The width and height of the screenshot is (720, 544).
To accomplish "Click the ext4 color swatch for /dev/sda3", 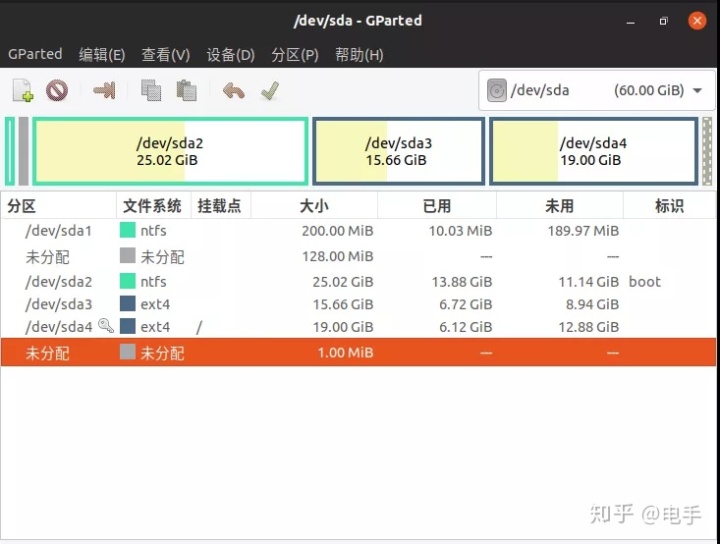I will click(x=128, y=303).
